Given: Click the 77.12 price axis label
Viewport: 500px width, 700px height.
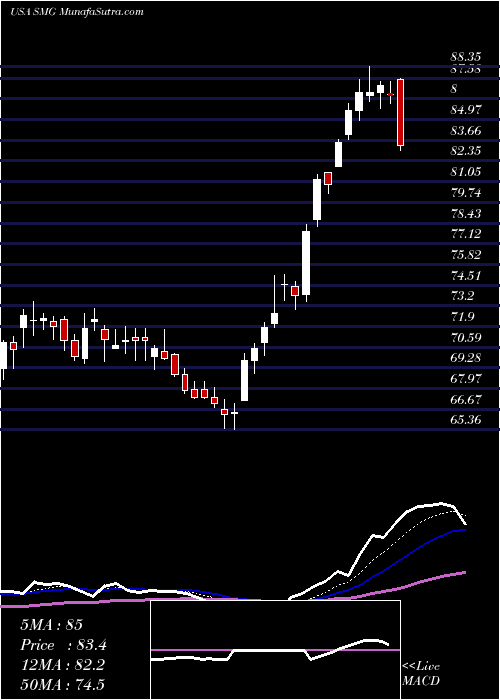Looking at the screenshot, I should [x=466, y=234].
